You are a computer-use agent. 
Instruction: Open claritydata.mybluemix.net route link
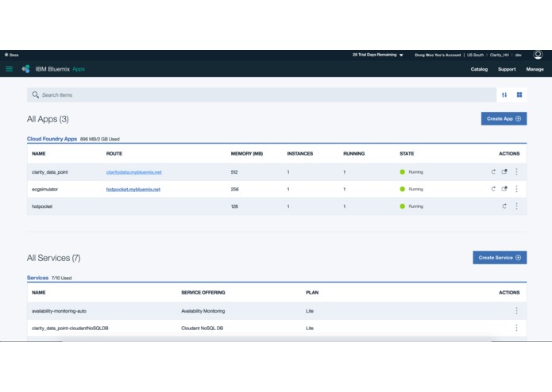[133, 172]
